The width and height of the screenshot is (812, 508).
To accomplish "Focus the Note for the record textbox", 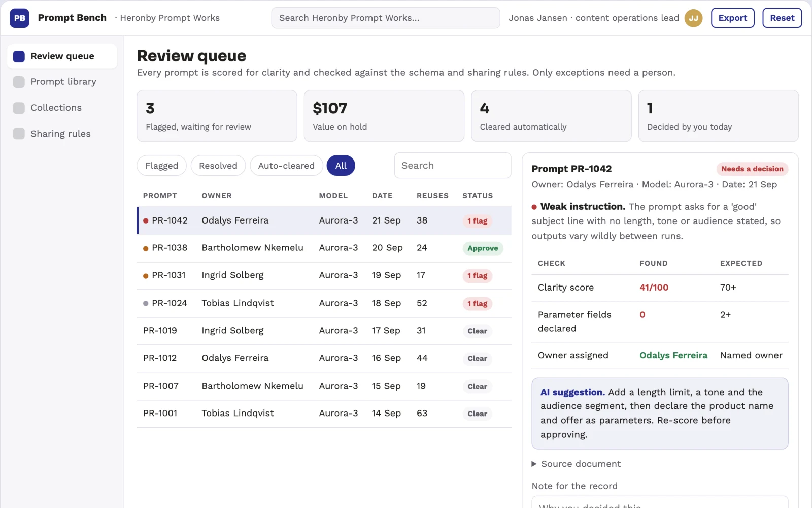I will [660, 502].
